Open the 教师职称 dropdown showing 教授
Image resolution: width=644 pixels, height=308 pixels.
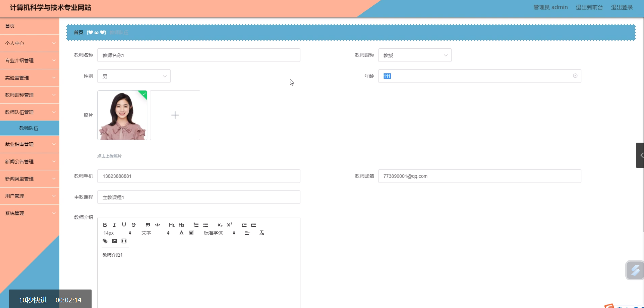[x=414, y=55]
